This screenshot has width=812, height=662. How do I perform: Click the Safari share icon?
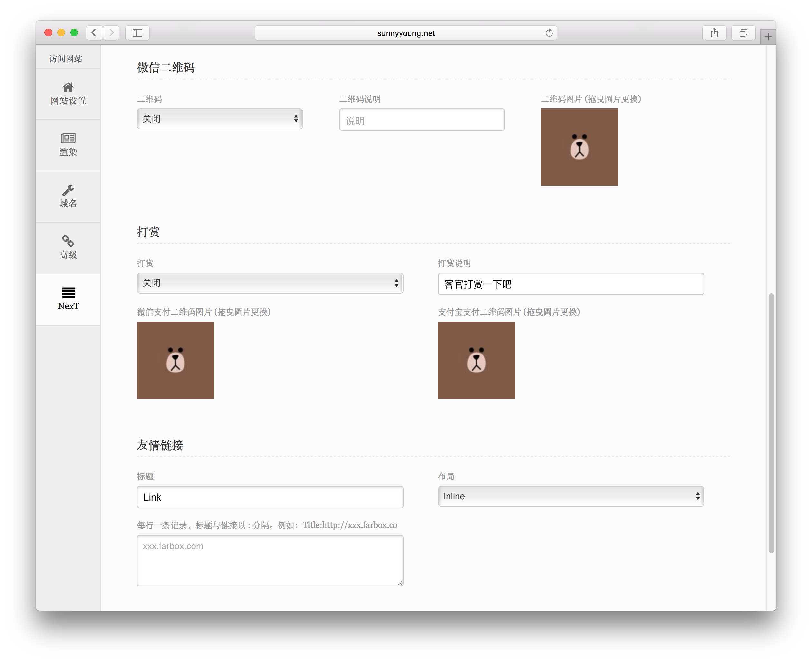pyautogui.click(x=714, y=33)
